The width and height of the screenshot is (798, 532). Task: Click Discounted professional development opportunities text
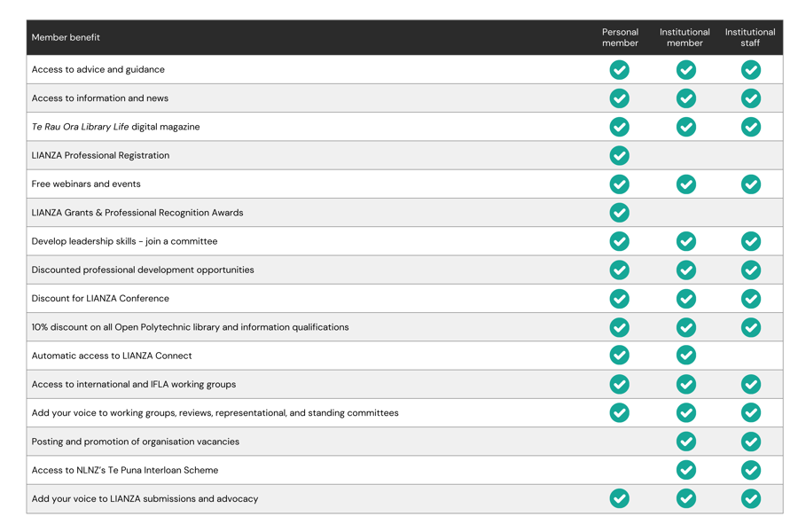143,270
